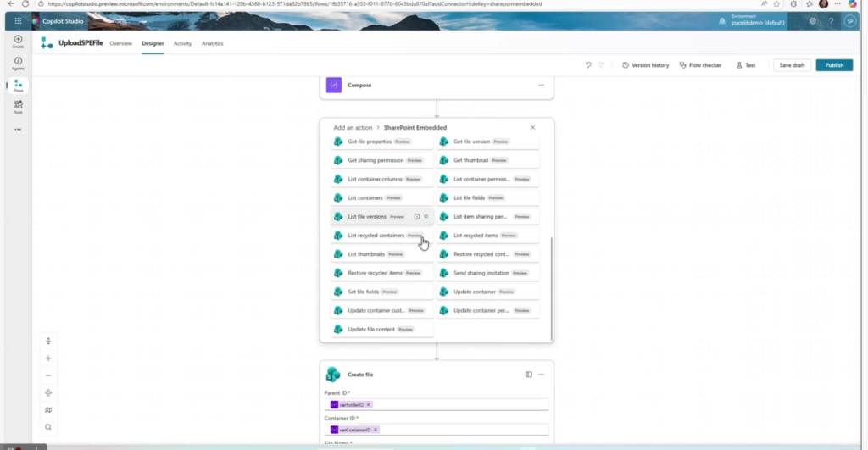Select the Get thumbnail action
This screenshot has height=450, width=868.
point(487,160)
